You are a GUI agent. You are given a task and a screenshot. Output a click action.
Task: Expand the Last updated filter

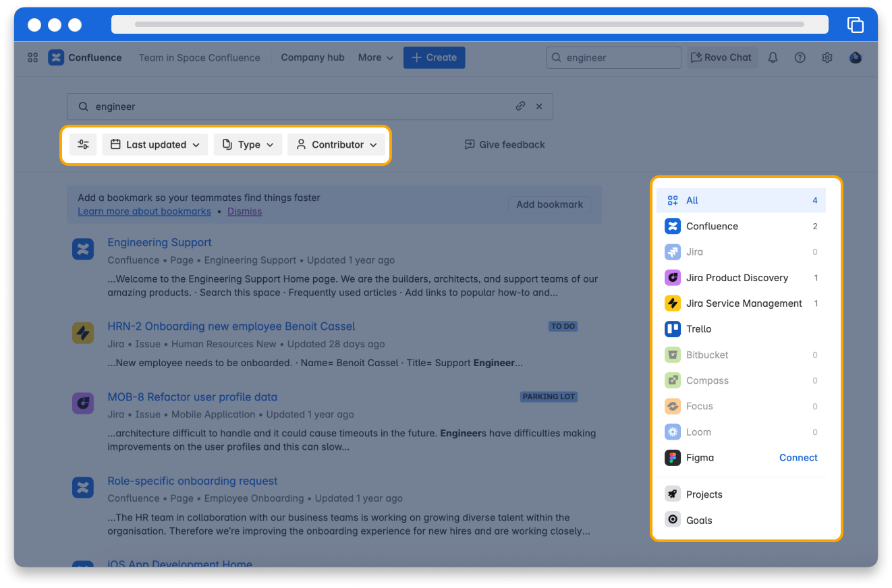tap(155, 144)
